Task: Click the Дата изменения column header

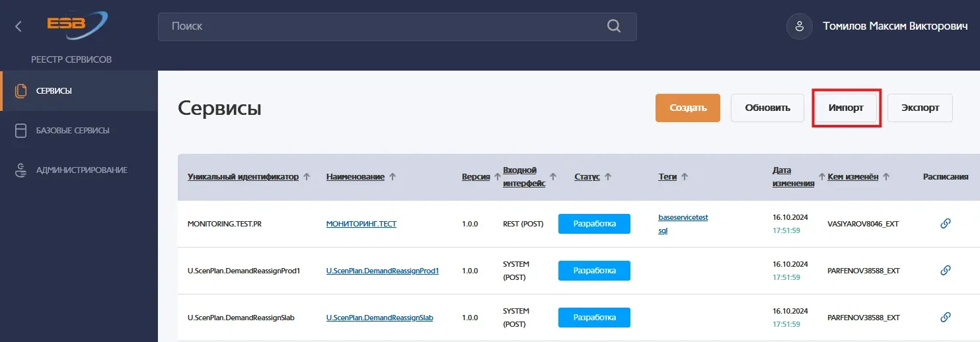Action: click(793, 177)
